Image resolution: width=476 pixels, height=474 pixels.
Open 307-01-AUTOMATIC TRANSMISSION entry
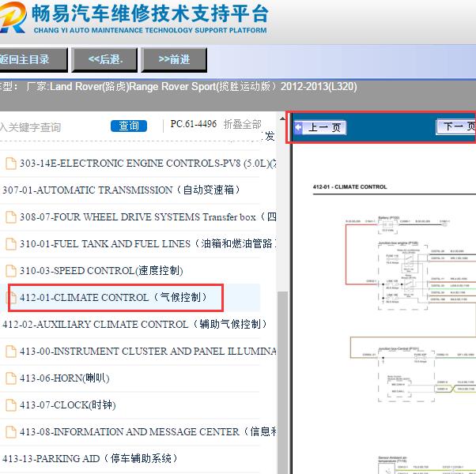(x=122, y=190)
